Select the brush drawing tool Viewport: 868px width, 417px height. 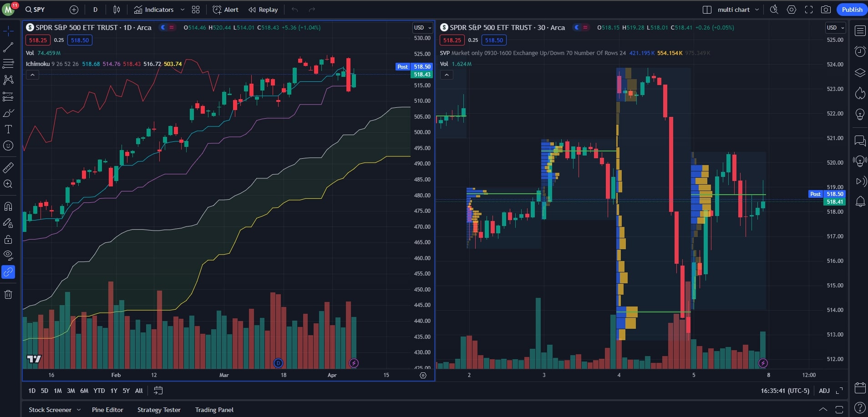(x=8, y=113)
